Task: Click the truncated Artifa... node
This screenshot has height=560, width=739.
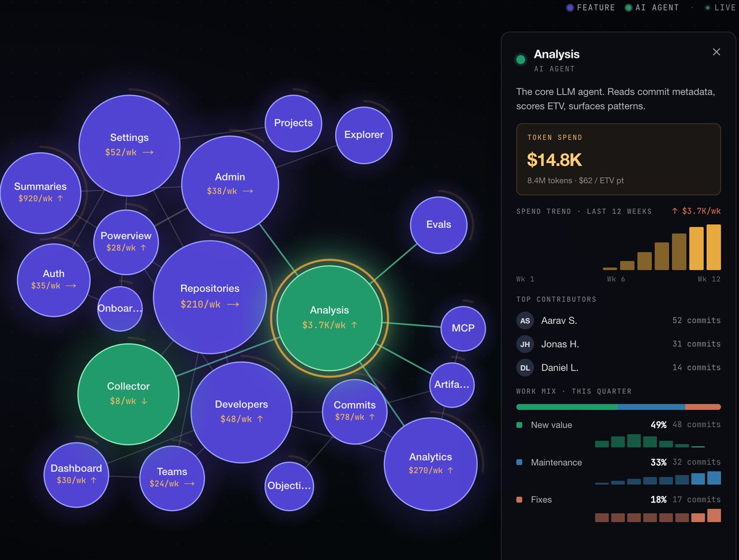Action: [452, 385]
